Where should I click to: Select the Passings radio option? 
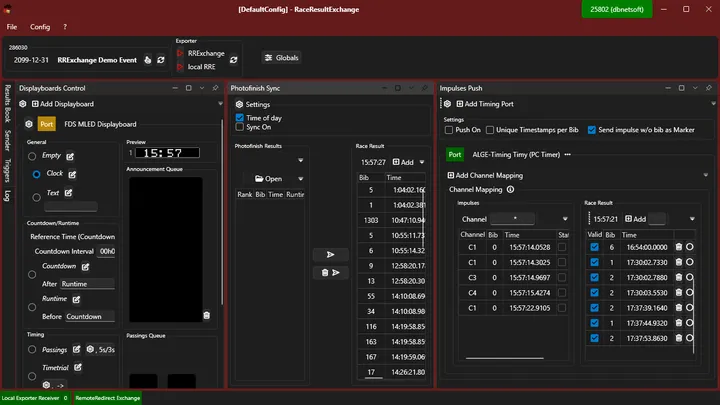[32, 349]
